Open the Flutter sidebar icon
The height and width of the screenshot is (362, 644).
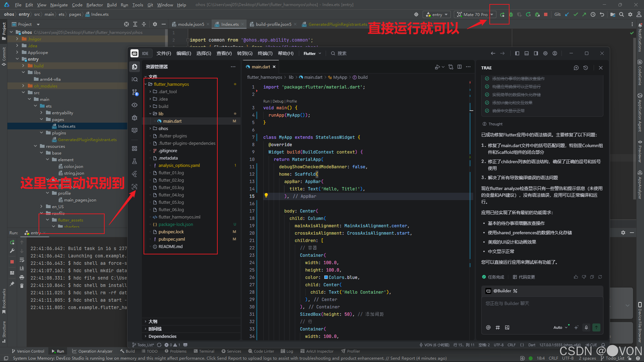click(135, 174)
